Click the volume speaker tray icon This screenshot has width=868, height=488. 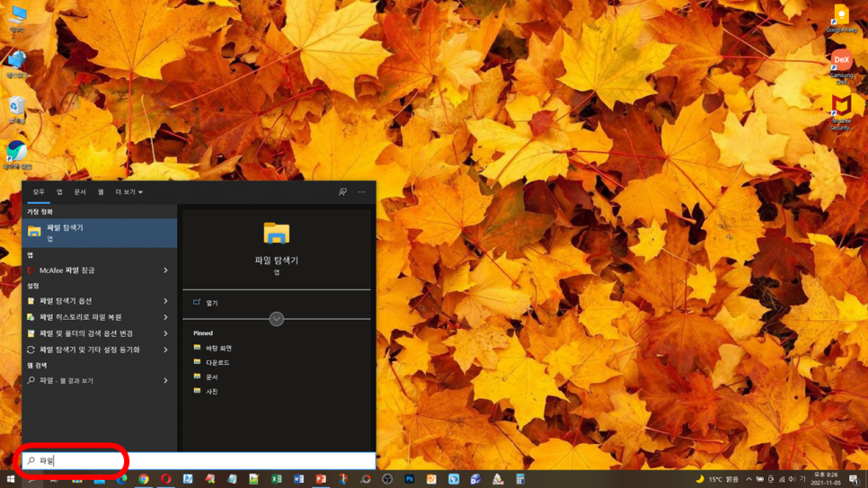point(793,479)
